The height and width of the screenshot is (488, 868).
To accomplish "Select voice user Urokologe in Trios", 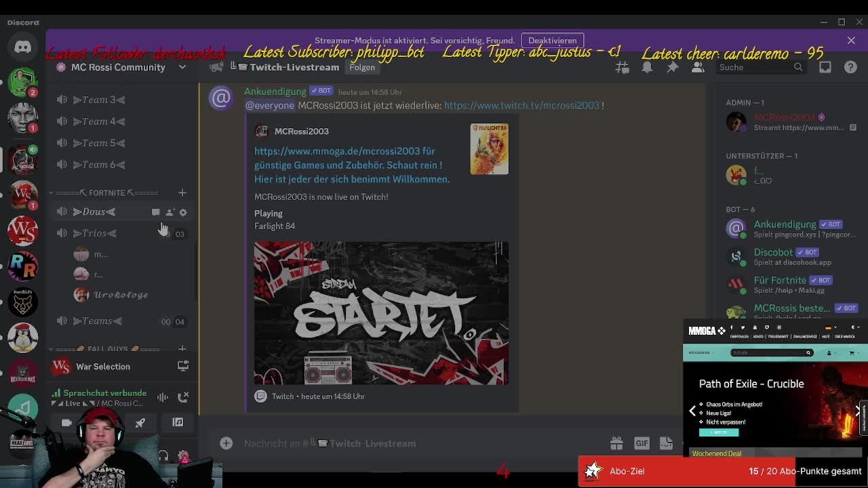I will 112,295.
